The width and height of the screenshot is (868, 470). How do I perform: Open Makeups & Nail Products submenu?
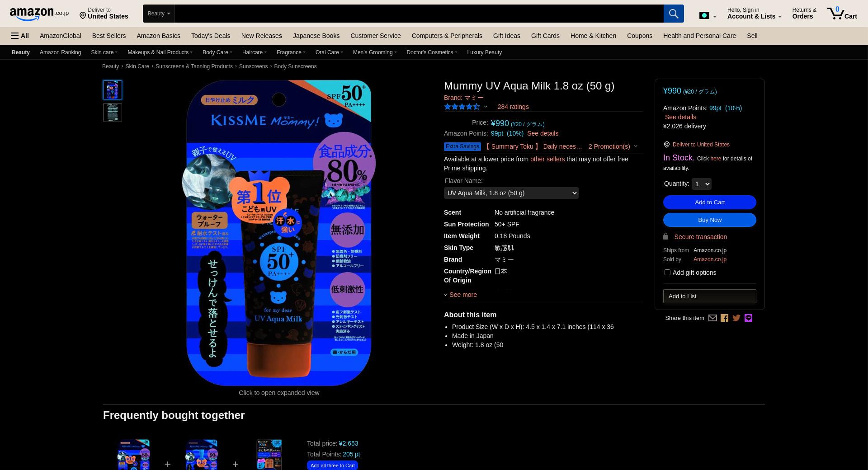point(160,52)
